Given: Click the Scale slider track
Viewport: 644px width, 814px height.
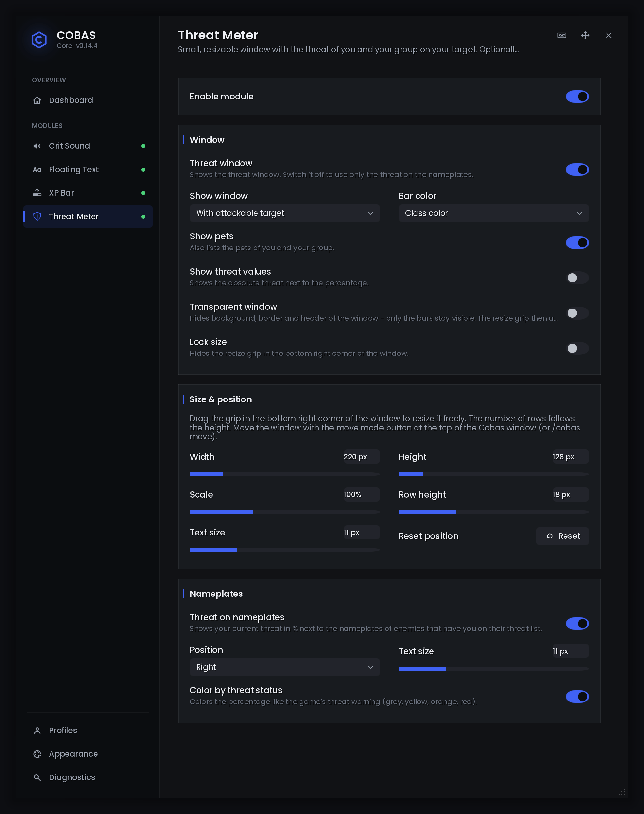Looking at the screenshot, I should [285, 512].
